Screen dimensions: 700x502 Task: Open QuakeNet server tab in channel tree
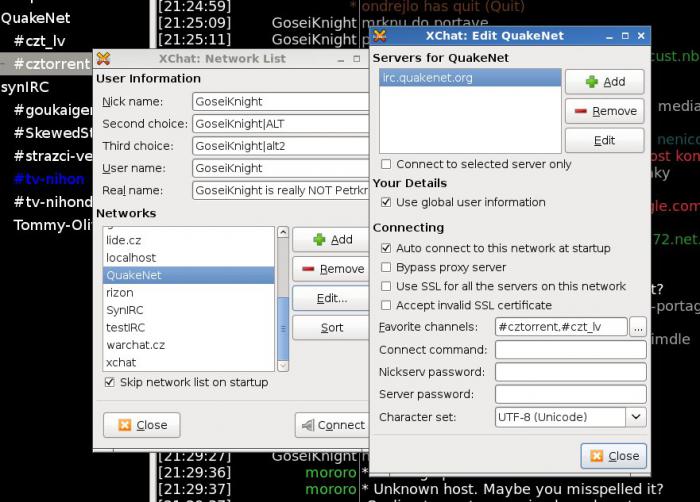(35, 18)
